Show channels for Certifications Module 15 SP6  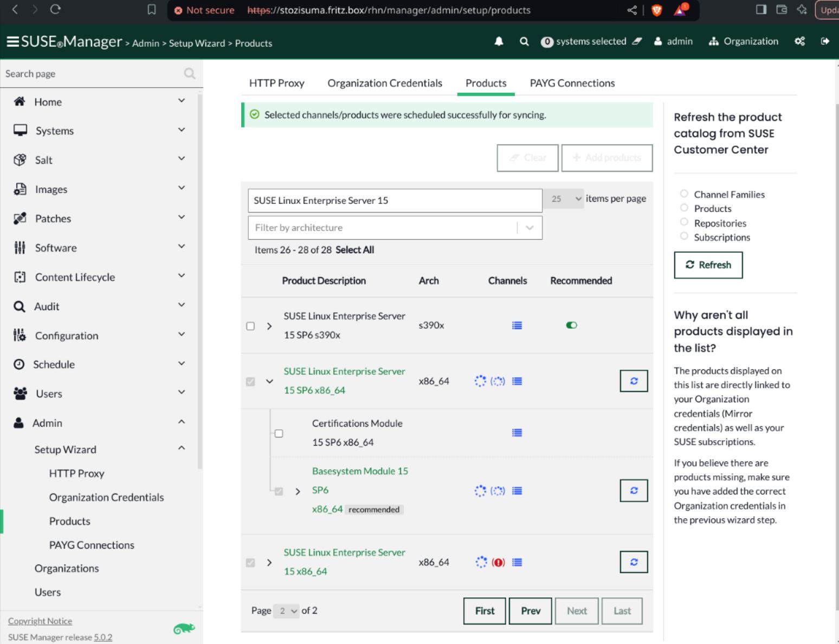(x=517, y=433)
